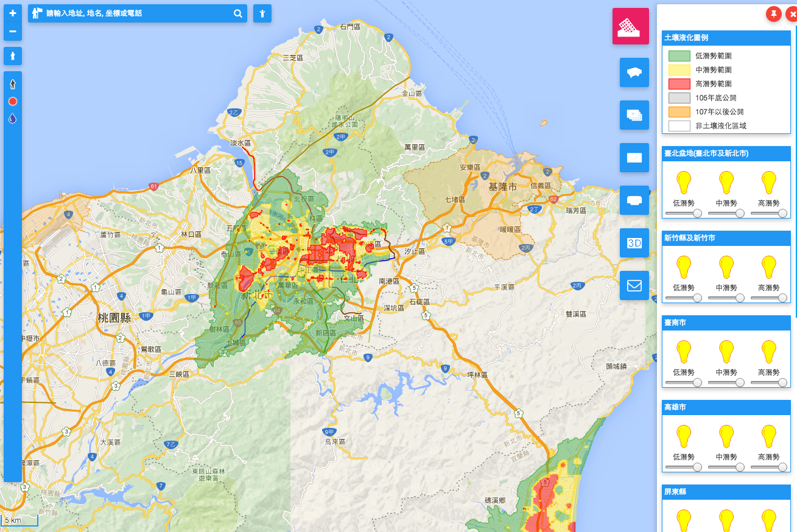Viewport: 797px width, 532px height.
Task: Open the add layers stack button
Action: click(x=634, y=115)
